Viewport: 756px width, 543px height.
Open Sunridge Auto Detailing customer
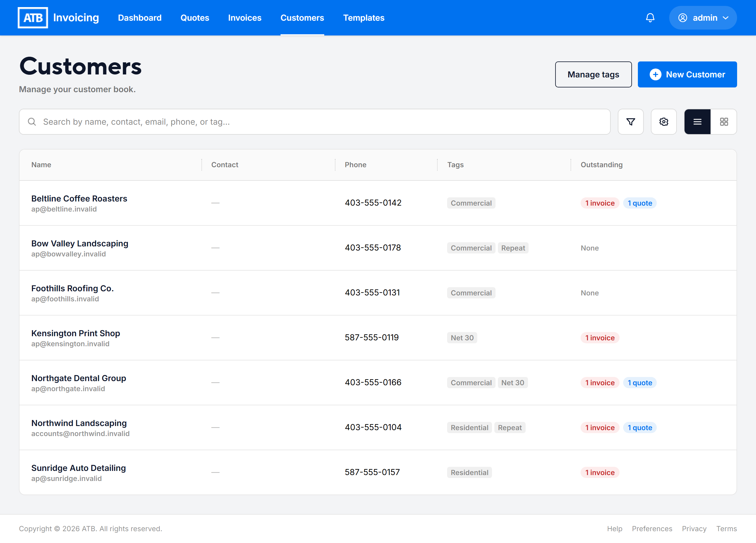pyautogui.click(x=79, y=468)
